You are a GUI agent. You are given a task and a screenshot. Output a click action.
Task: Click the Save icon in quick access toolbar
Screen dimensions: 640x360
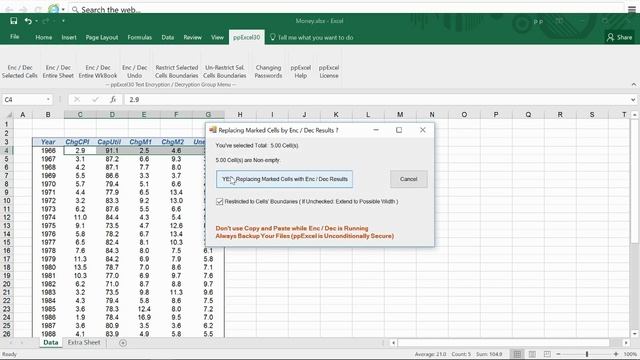(13, 21)
